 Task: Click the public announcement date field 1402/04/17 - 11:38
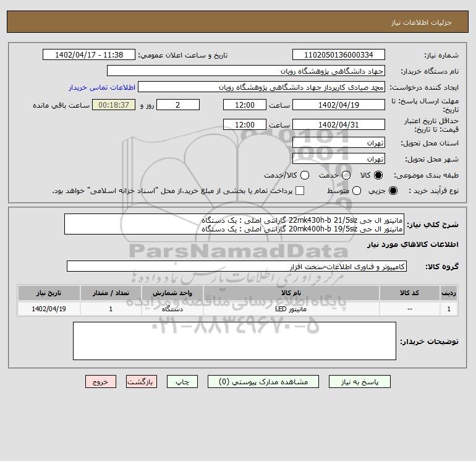[89, 54]
